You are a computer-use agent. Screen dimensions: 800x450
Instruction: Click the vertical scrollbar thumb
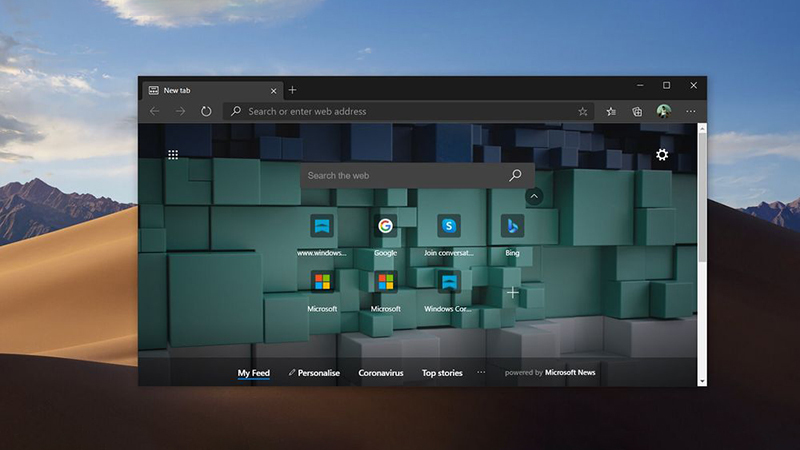click(x=702, y=198)
